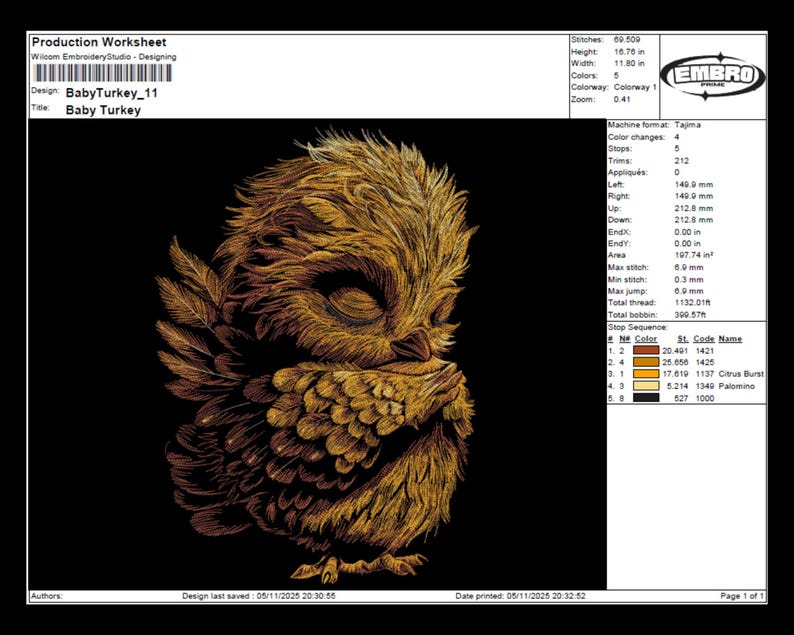Click the St. column header

tap(683, 339)
